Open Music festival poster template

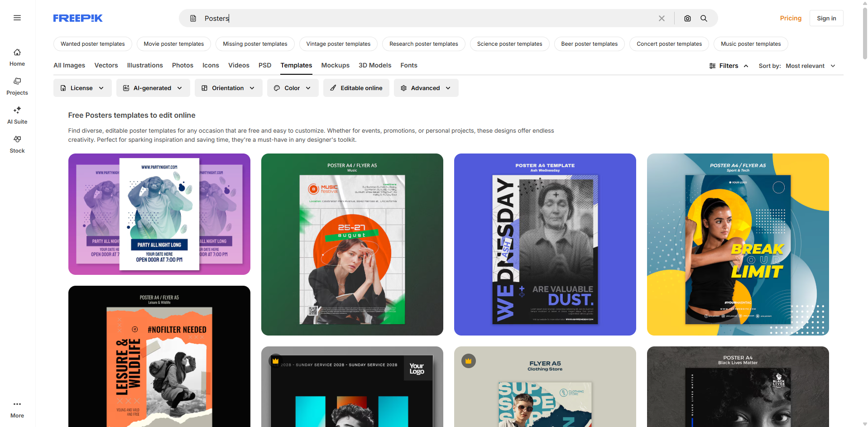pyautogui.click(x=352, y=245)
